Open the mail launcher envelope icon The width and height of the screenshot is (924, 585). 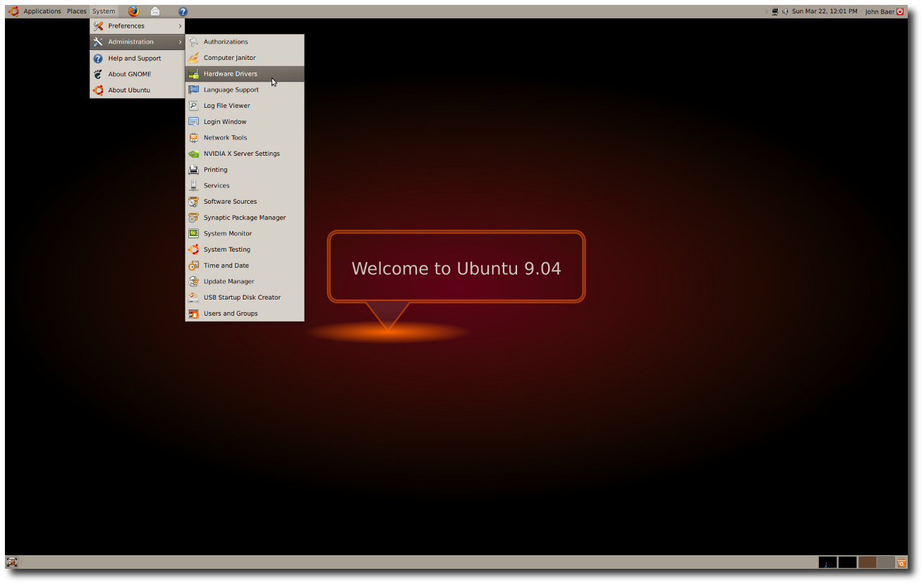coord(155,11)
